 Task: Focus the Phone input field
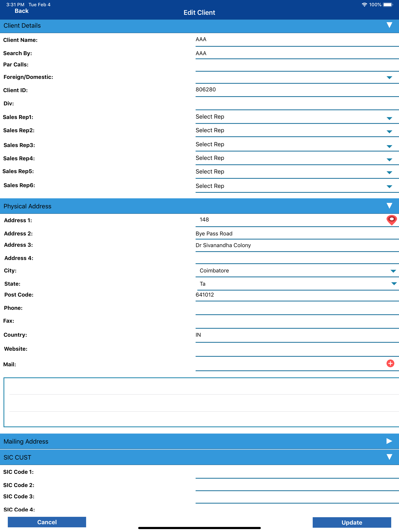[297, 309]
